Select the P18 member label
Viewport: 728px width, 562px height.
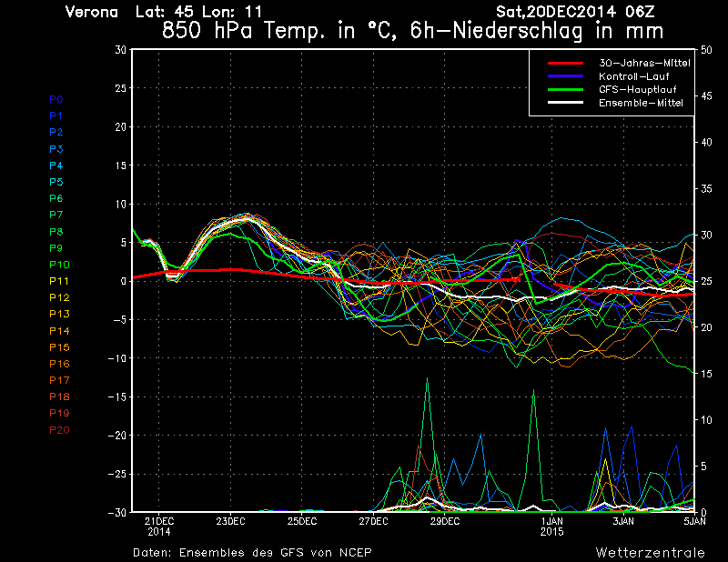point(59,396)
